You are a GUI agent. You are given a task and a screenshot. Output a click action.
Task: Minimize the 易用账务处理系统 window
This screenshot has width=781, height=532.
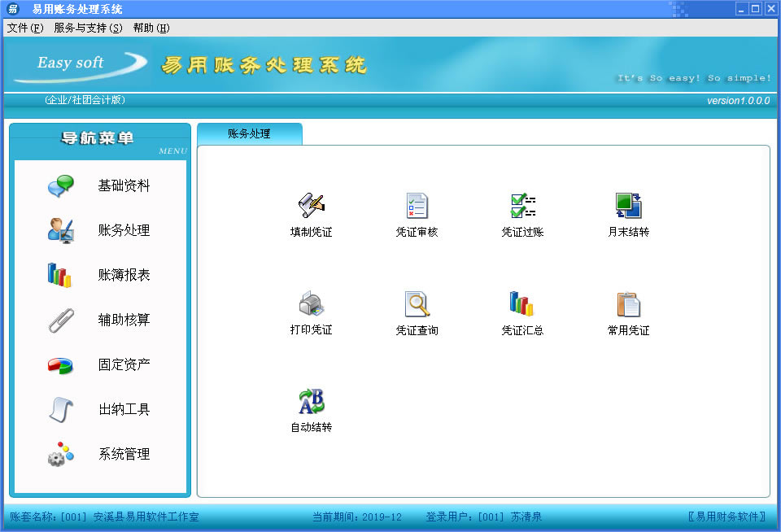[742, 8]
